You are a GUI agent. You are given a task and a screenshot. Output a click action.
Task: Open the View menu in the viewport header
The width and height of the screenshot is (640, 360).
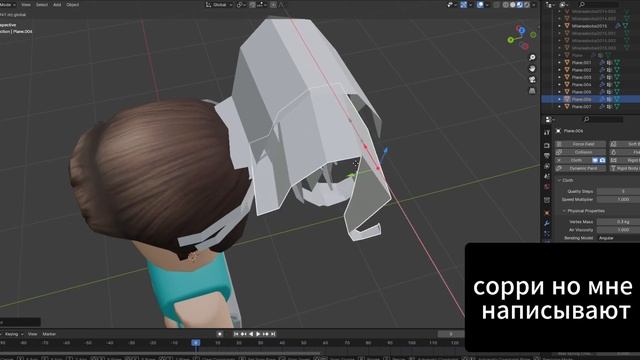tap(26, 5)
